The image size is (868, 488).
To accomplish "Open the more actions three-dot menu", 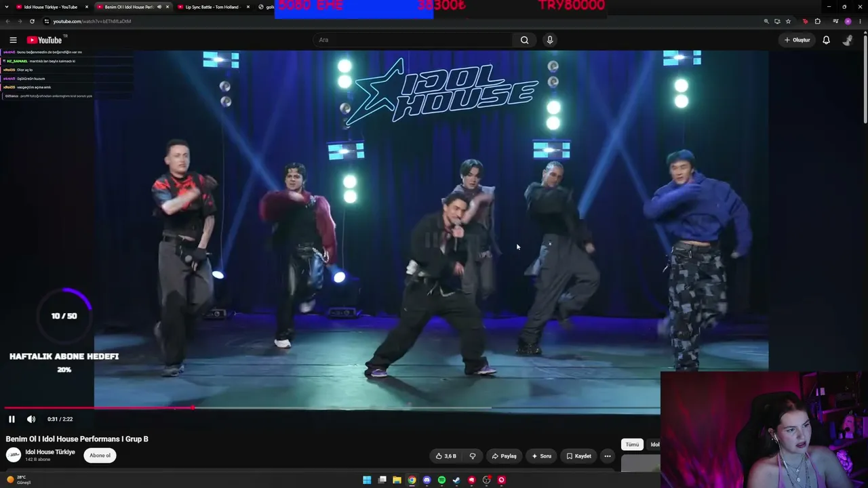I will click(608, 456).
